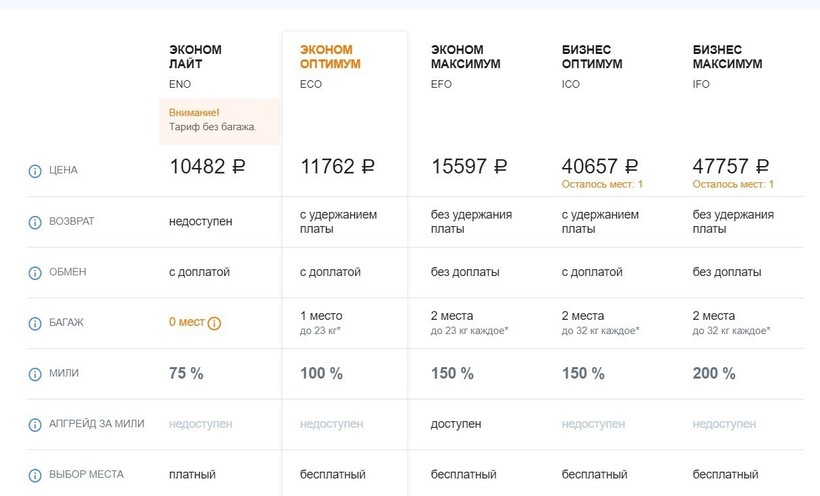Click warning icon next to 0 мест
820x496 pixels.
pos(214,323)
